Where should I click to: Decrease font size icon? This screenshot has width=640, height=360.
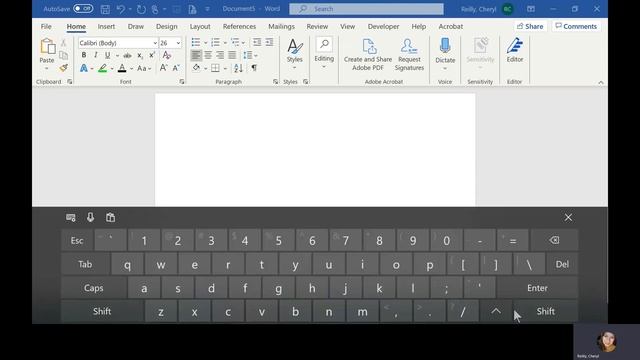(176, 68)
